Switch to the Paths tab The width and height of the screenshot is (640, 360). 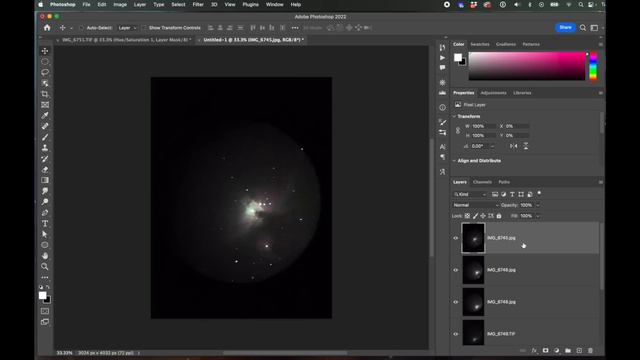(x=504, y=182)
